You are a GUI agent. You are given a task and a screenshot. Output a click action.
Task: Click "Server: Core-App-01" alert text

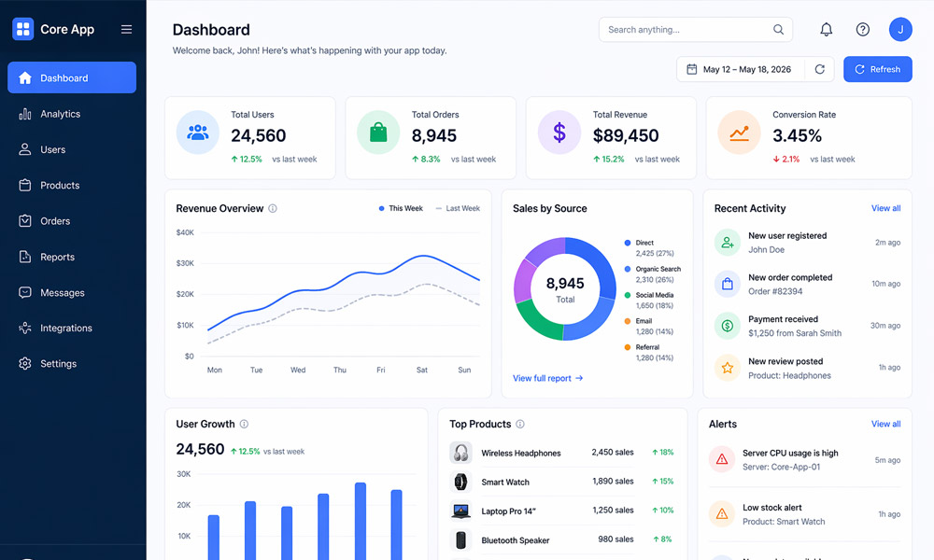tap(781, 467)
